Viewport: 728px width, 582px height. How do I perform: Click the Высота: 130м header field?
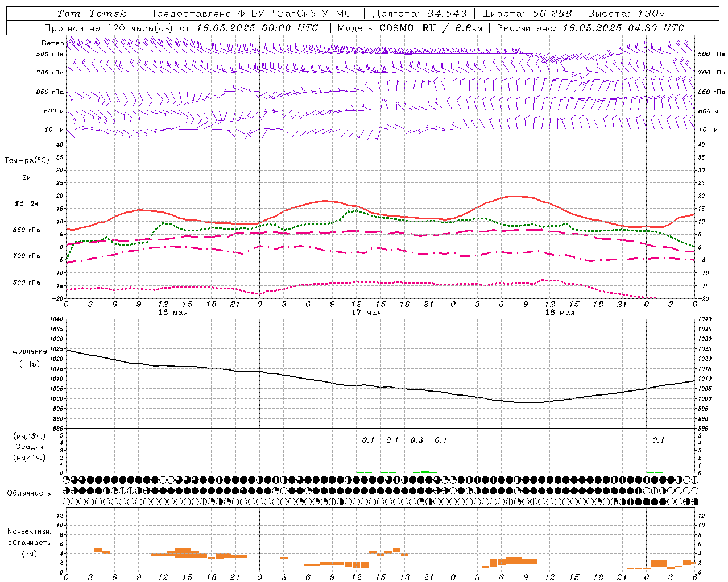point(626,14)
